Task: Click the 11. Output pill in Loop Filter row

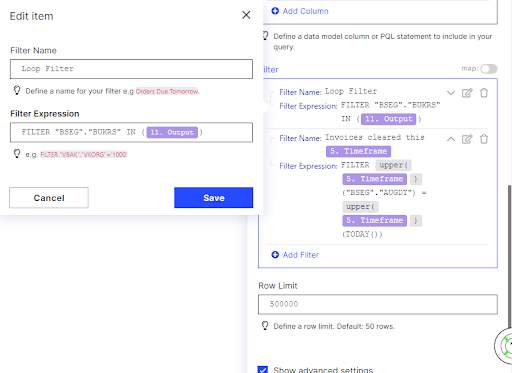Action: tap(388, 119)
